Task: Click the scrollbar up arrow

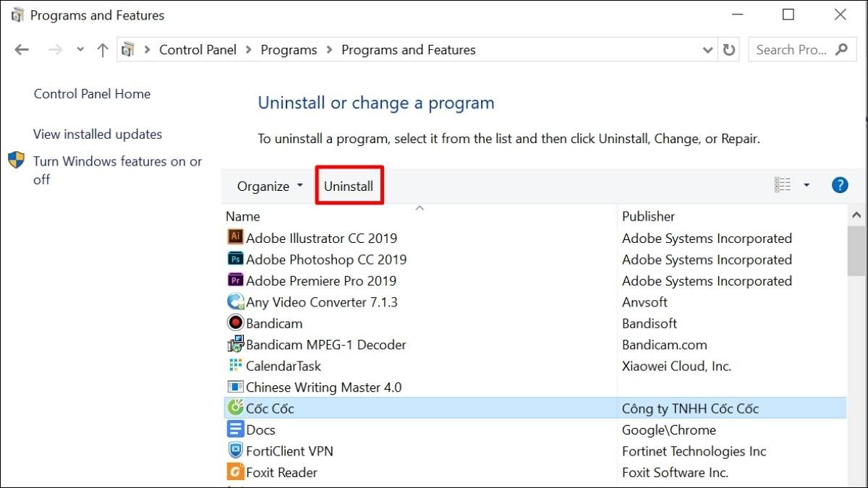Action: pyautogui.click(x=856, y=215)
